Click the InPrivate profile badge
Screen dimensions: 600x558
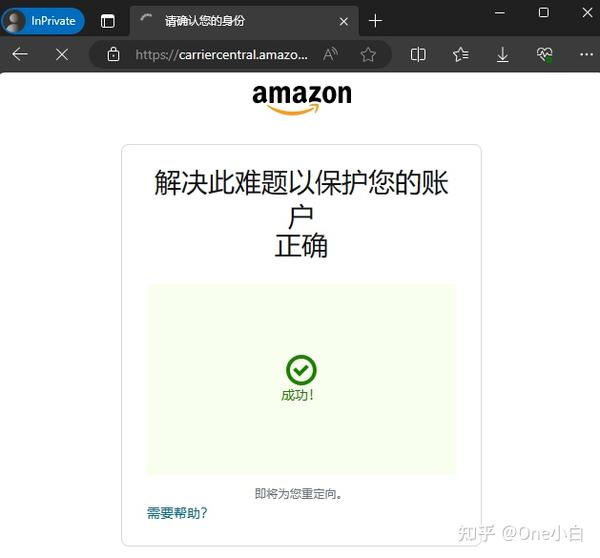point(43,21)
